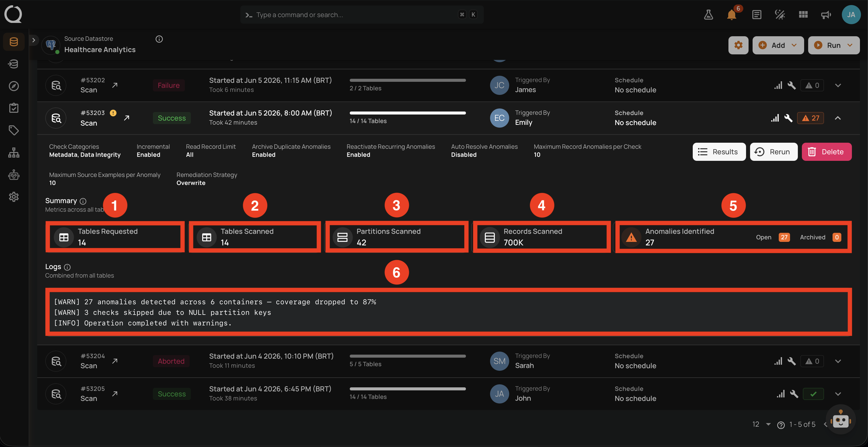Focus the command or search field
Image resolution: width=868 pixels, height=447 pixels.
coord(362,15)
